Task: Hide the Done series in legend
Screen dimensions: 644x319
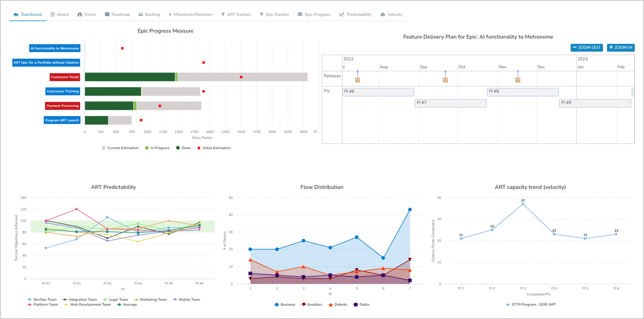Action: [x=183, y=148]
